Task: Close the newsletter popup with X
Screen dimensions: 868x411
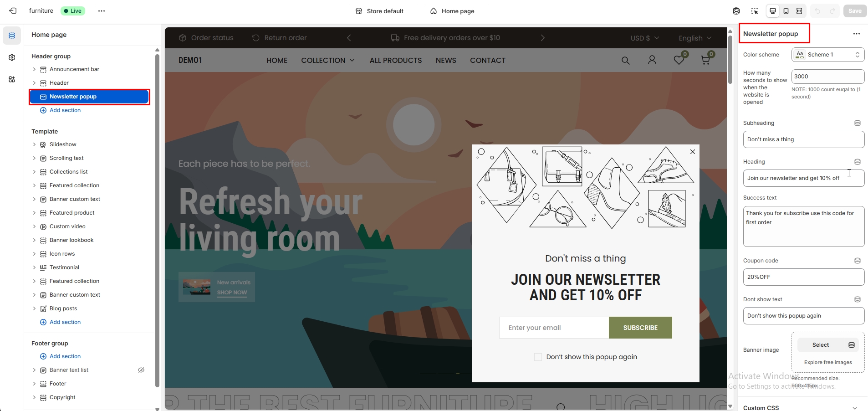Action: coord(693,152)
